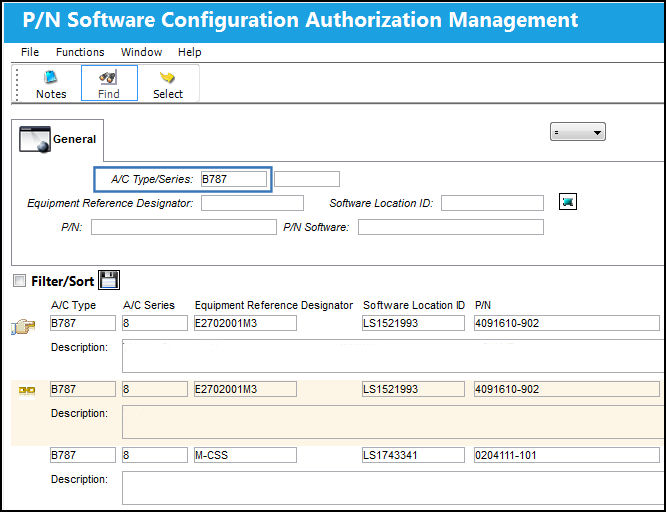Open the Window menu
Image resolution: width=666 pixels, height=512 pixels.
pos(141,52)
